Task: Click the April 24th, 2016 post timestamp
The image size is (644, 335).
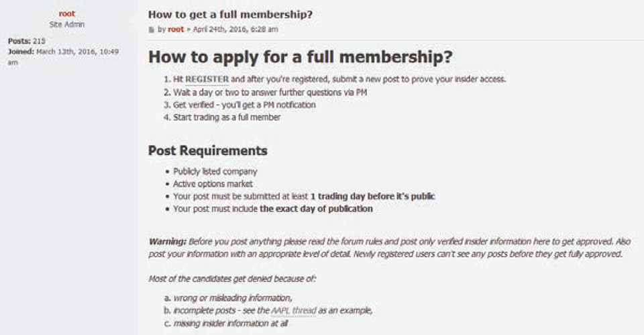Action: (x=235, y=29)
